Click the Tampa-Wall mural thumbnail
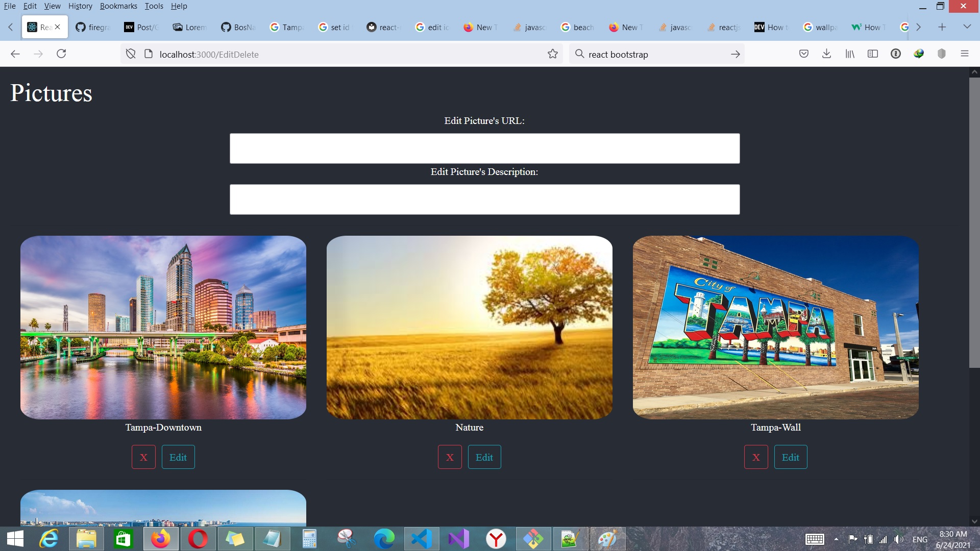980x551 pixels. (x=775, y=327)
